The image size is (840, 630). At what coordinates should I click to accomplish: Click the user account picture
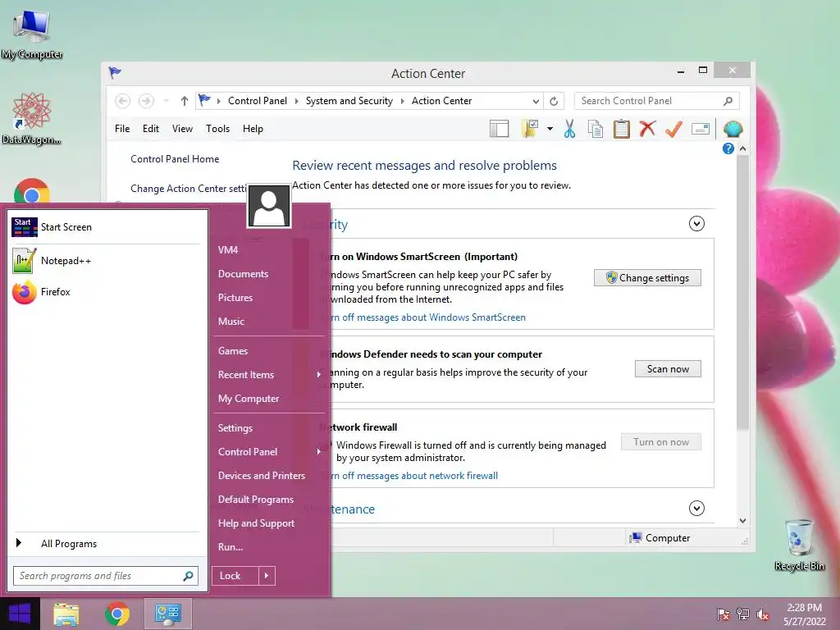click(269, 206)
